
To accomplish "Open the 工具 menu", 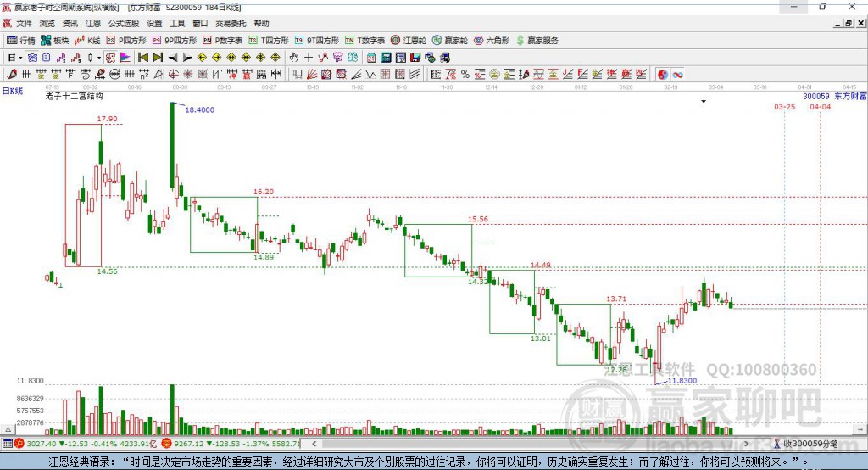I will click(177, 23).
